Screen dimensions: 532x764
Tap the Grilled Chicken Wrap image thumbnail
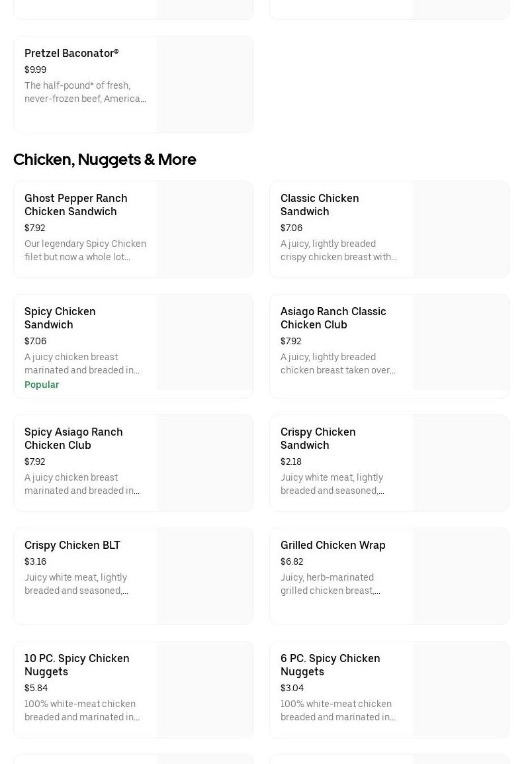click(461, 576)
